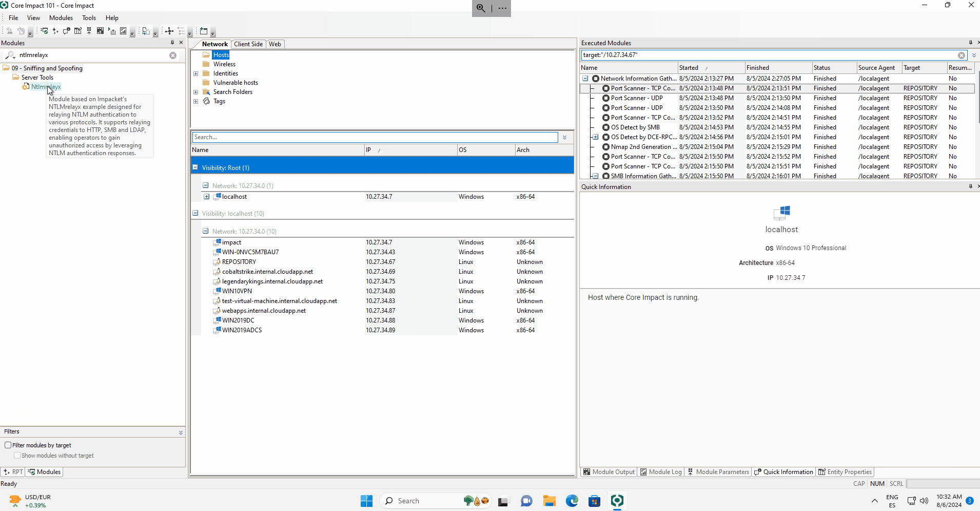Click the new workspace tab toolbar icon
Screen dimensions: 980x511
click(x=204, y=31)
